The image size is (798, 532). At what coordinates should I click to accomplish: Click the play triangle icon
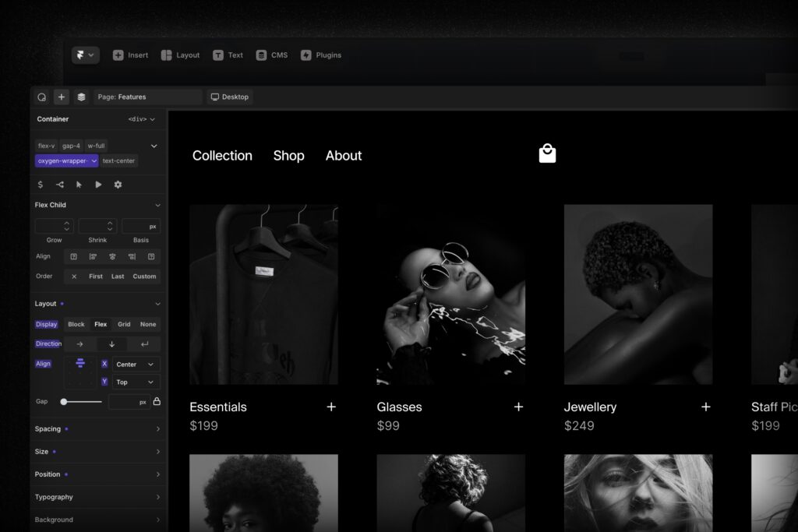[98, 185]
